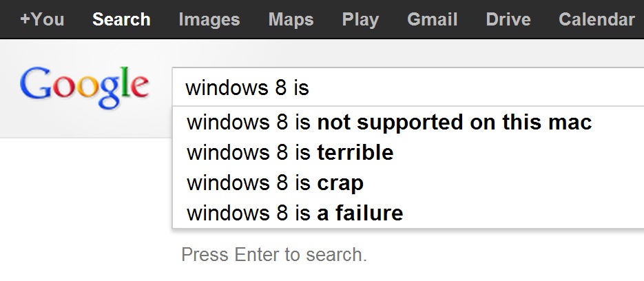Choose suggestion "not supported on this mac"
The image size is (644, 281).
389,123
